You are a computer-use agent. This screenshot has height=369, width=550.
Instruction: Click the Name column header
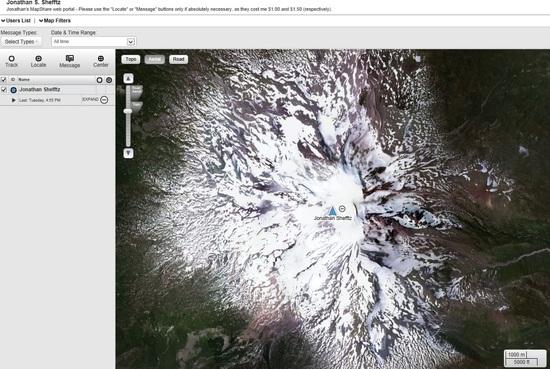[x=24, y=80]
